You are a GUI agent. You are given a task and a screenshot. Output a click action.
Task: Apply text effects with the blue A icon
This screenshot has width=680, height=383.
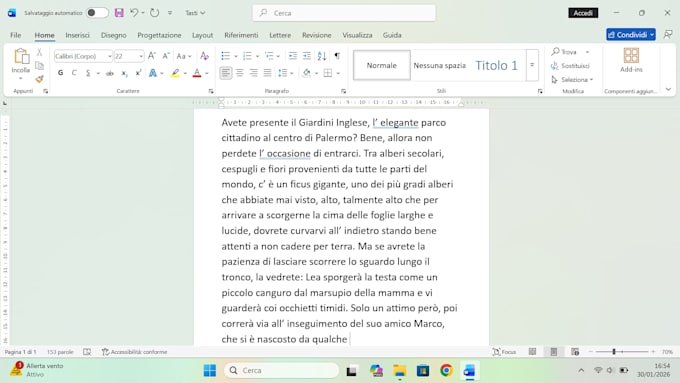[153, 73]
